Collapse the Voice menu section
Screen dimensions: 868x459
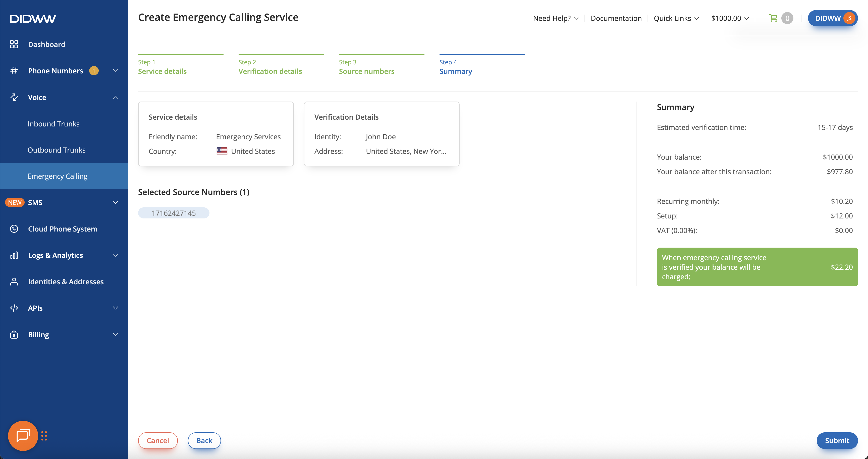coord(115,98)
